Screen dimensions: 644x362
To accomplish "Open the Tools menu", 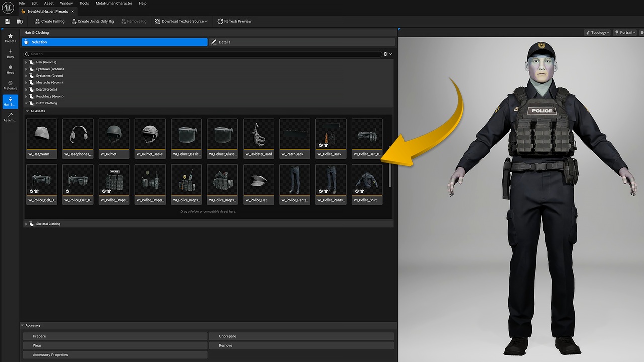I will [x=84, y=3].
